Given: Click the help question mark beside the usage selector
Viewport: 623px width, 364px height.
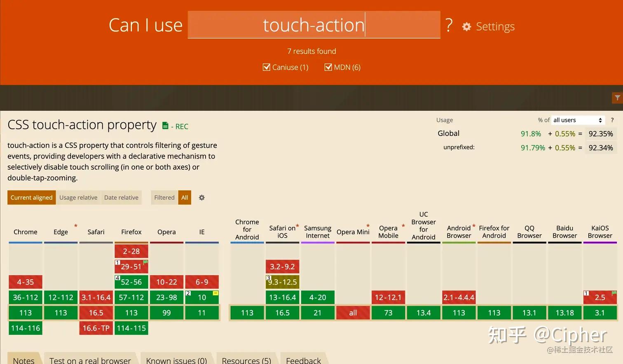Looking at the screenshot, I should point(612,120).
